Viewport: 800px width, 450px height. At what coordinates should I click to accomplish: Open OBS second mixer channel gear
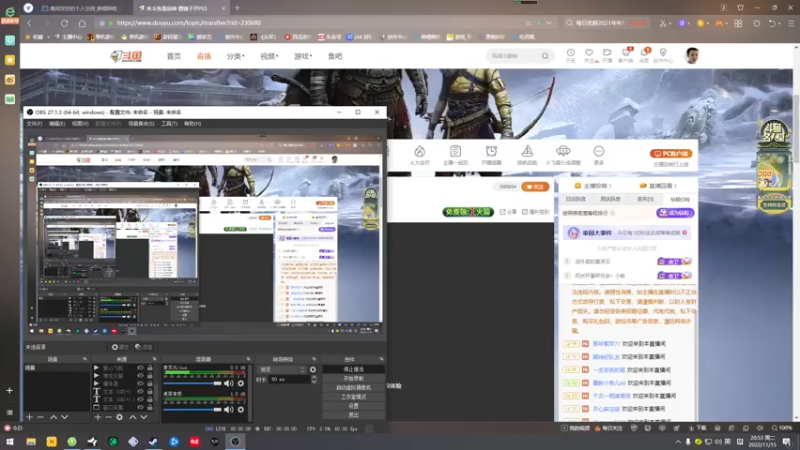click(x=241, y=409)
